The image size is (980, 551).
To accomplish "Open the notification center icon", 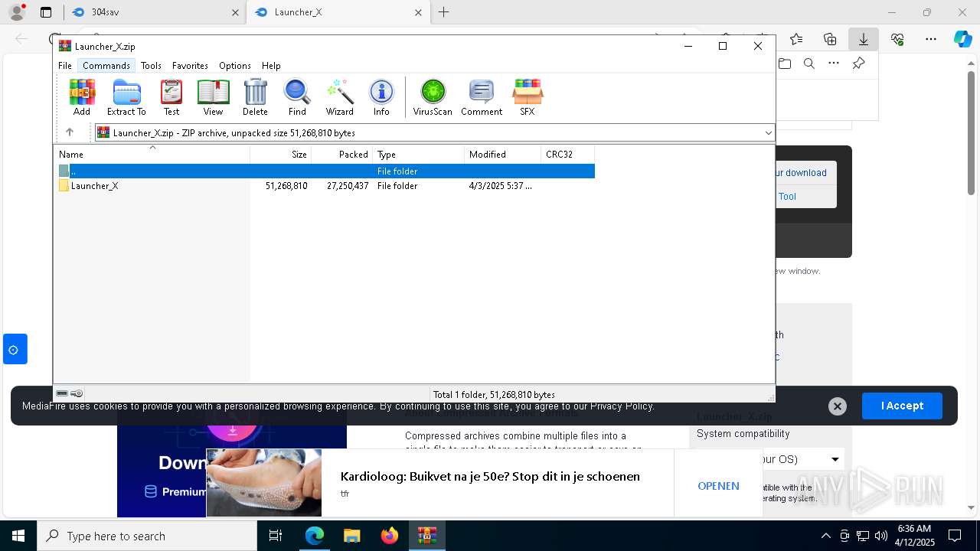I will tap(955, 536).
